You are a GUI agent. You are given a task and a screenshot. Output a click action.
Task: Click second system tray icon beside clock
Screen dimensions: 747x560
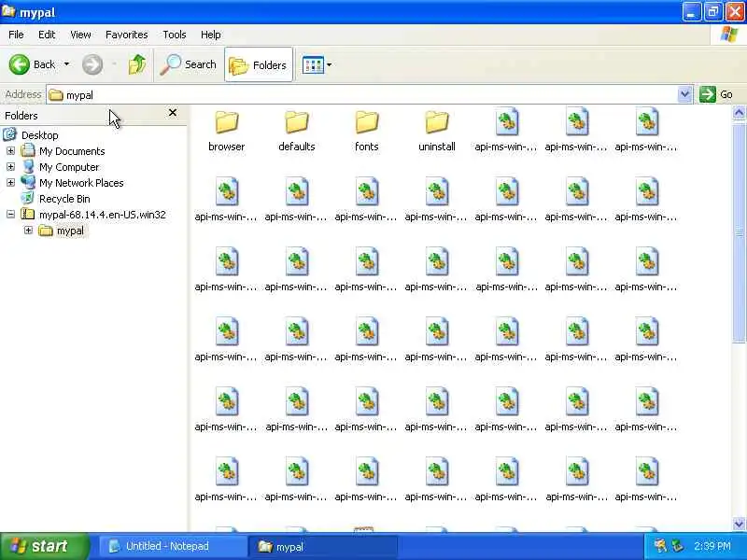(x=676, y=546)
